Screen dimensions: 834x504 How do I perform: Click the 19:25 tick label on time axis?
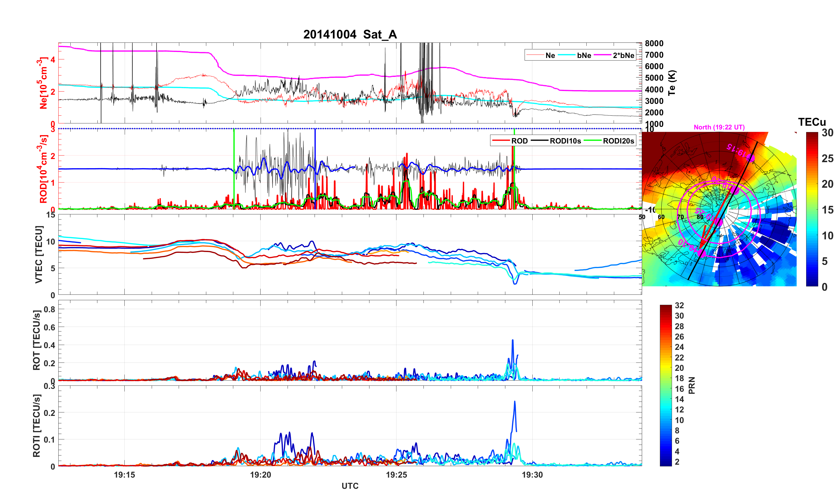396,475
